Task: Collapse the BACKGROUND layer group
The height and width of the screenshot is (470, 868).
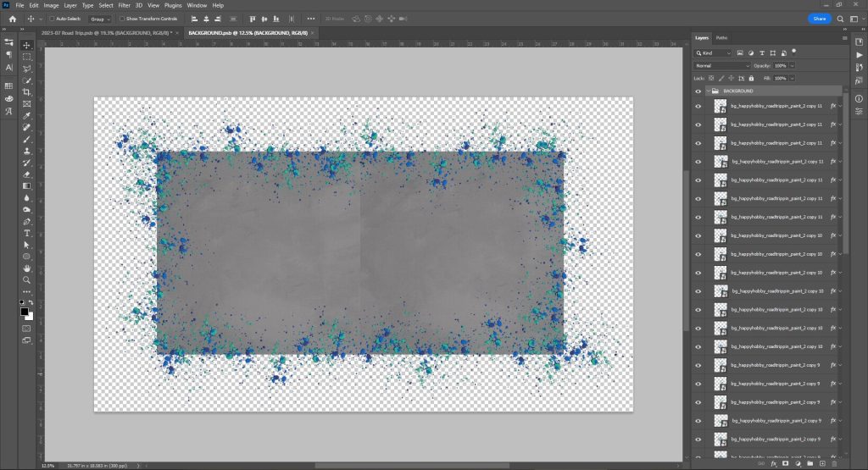Action: pyautogui.click(x=708, y=91)
